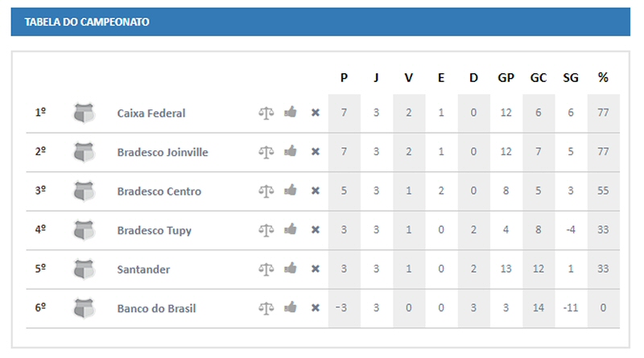The height and width of the screenshot is (358, 644).
Task: Click the scales icon for Santander
Action: point(266,269)
